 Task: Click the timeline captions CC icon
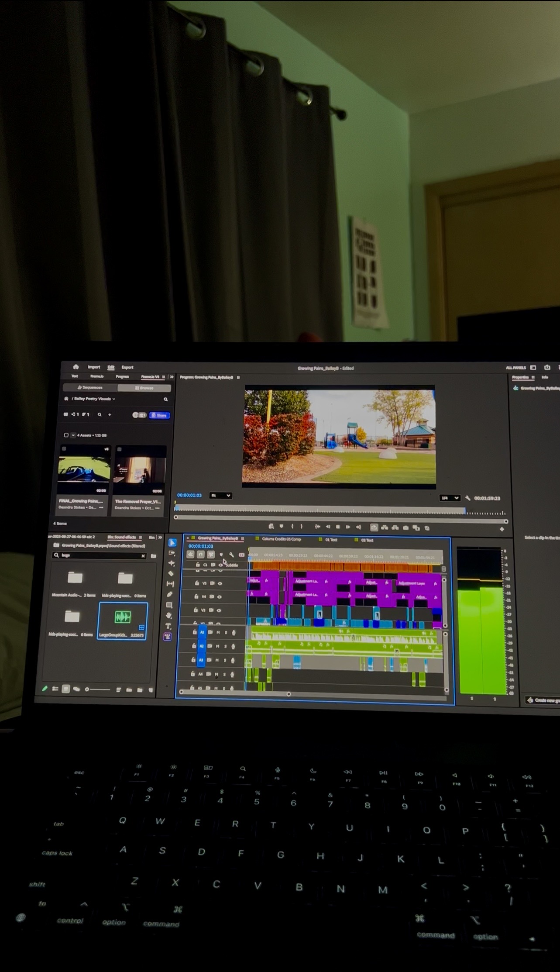[x=241, y=555]
